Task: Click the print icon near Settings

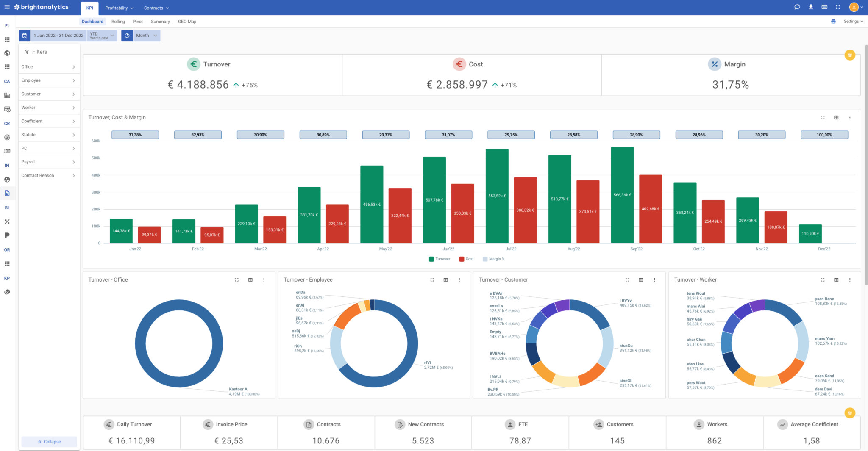Action: (833, 21)
